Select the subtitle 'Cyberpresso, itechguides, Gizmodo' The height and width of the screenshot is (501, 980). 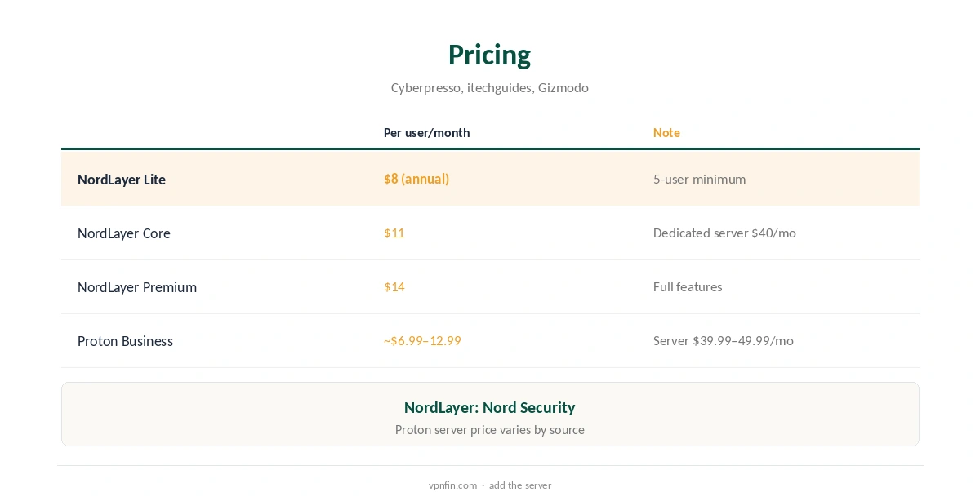click(489, 87)
